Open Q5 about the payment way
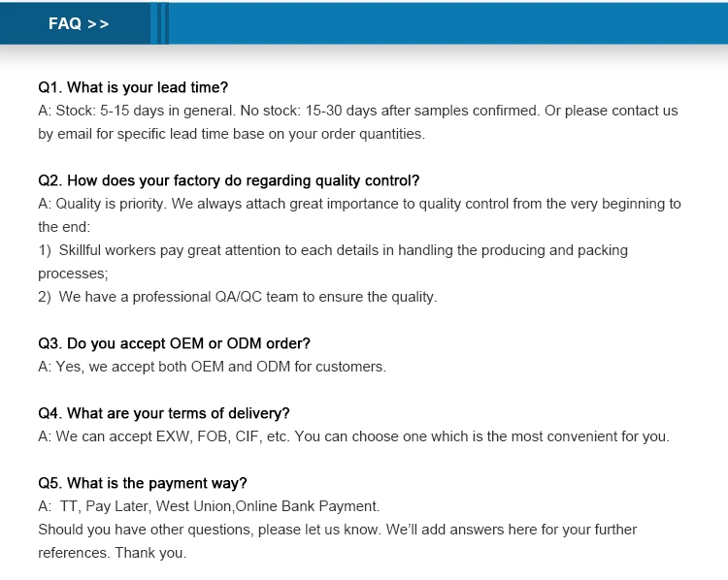The height and width of the screenshot is (580, 728). click(x=143, y=483)
